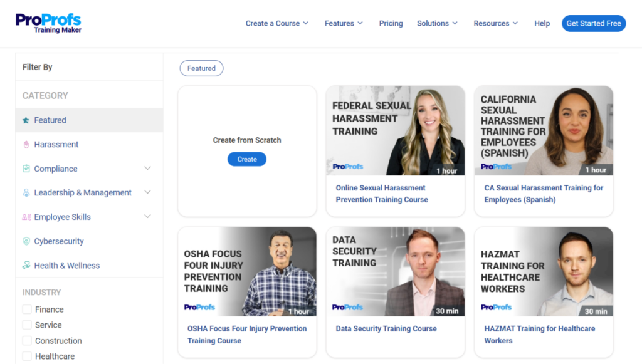The height and width of the screenshot is (364, 642).
Task: Open the Create a Course dropdown
Action: click(276, 23)
